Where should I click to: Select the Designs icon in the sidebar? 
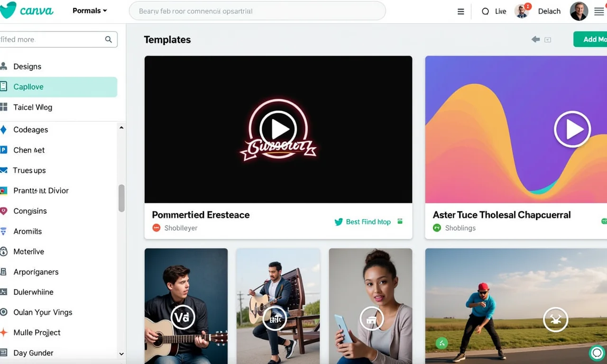tap(4, 66)
